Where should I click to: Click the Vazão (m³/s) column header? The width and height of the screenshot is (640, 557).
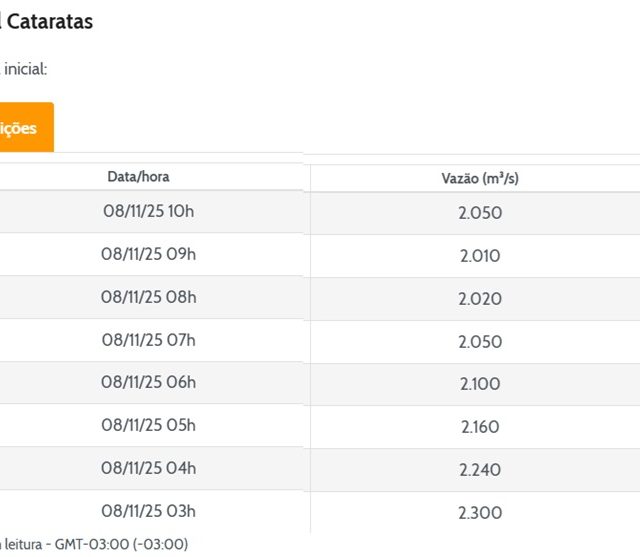point(479,179)
